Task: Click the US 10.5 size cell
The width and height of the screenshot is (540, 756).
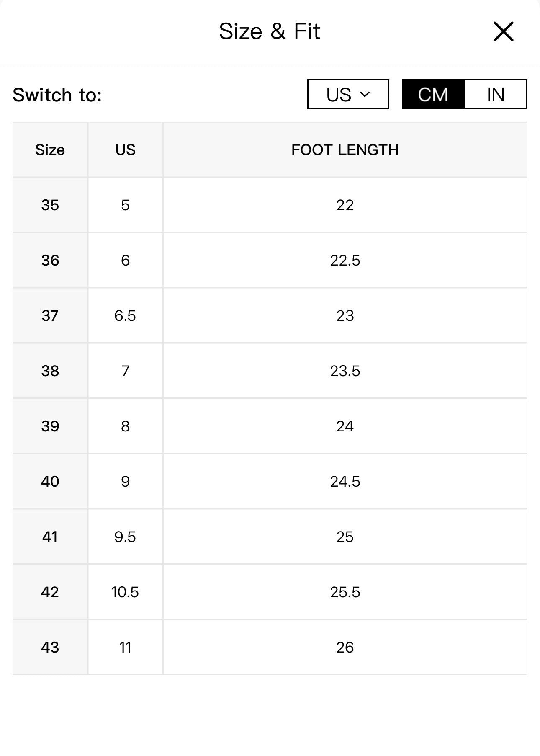Action: tap(125, 592)
